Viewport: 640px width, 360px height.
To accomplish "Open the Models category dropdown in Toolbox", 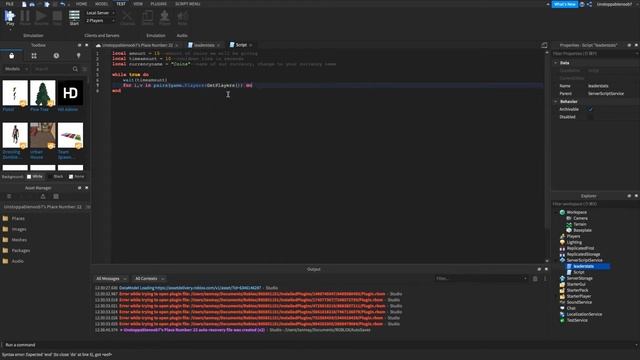I will [16, 69].
